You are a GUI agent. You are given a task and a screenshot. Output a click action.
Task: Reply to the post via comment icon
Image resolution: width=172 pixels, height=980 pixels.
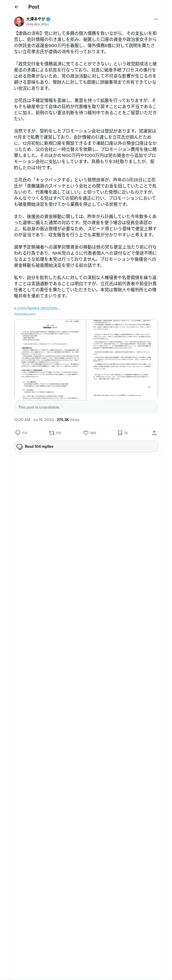(x=18, y=433)
